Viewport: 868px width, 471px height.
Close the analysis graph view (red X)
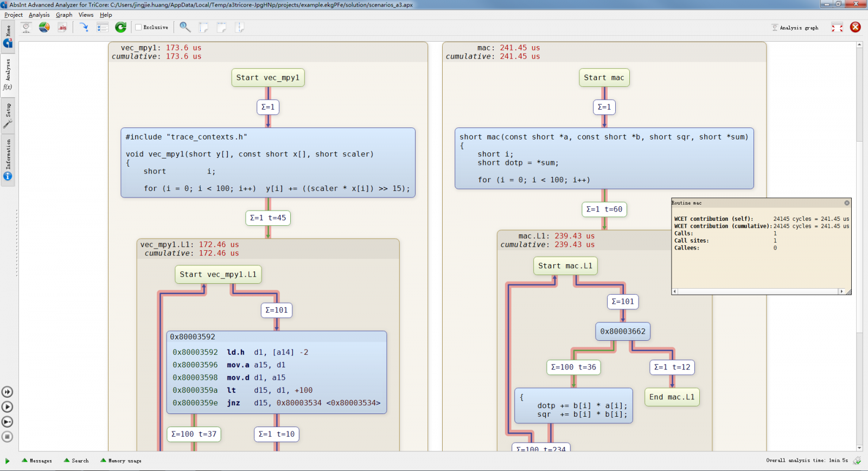click(x=856, y=27)
